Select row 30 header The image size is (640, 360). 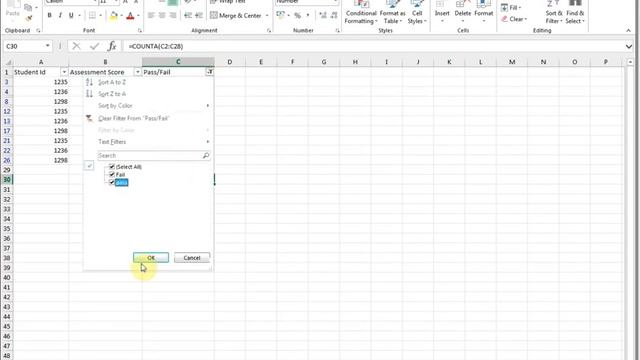(7, 180)
